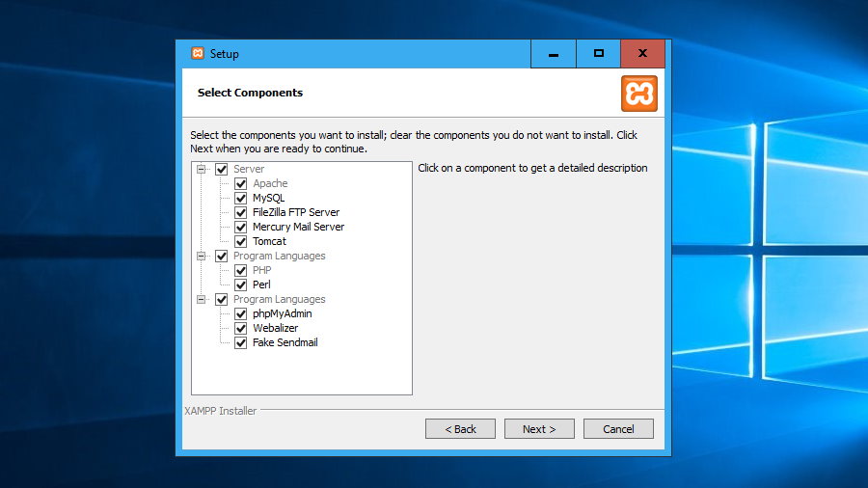
Task: Select the phpMyAdmin label
Action: pyautogui.click(x=283, y=313)
